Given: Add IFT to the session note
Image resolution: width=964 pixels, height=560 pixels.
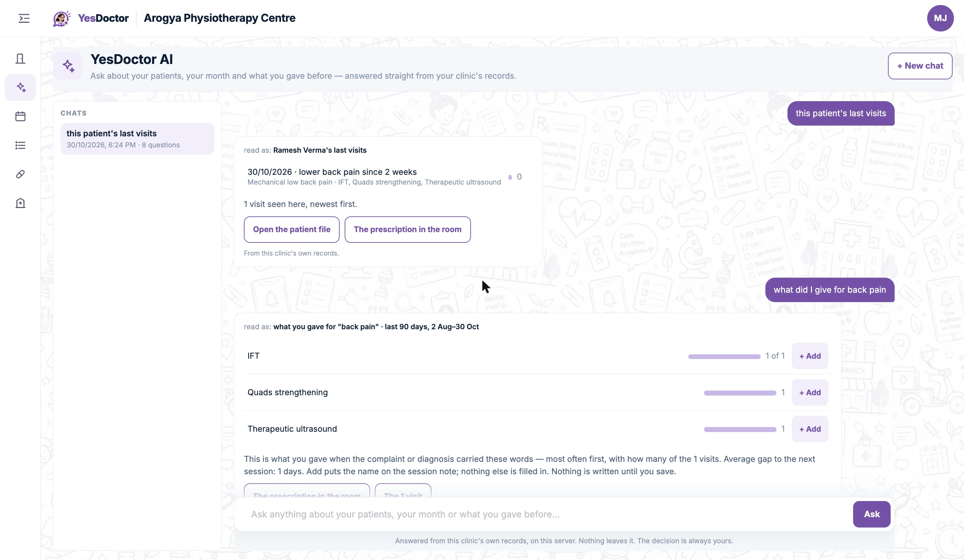Looking at the screenshot, I should tap(810, 356).
